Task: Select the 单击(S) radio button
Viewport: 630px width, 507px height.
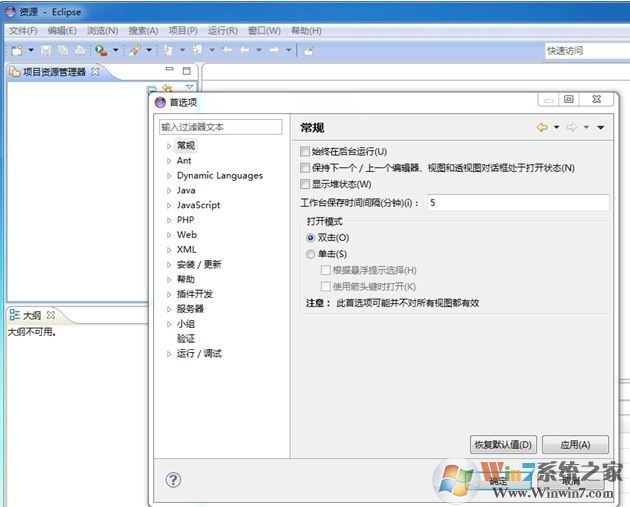Action: click(310, 254)
